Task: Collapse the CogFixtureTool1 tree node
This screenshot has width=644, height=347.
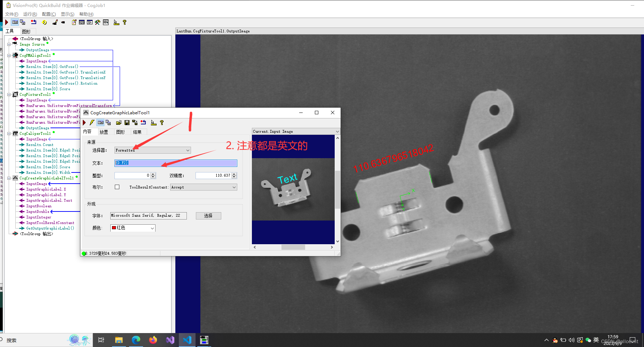Action: pos(9,94)
